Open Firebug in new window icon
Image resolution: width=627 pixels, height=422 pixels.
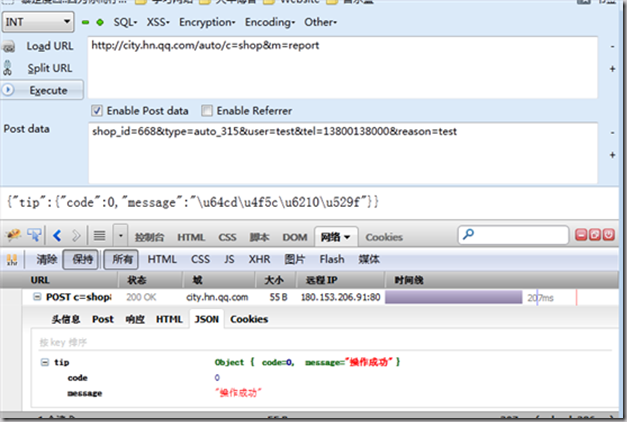pyautogui.click(x=595, y=234)
